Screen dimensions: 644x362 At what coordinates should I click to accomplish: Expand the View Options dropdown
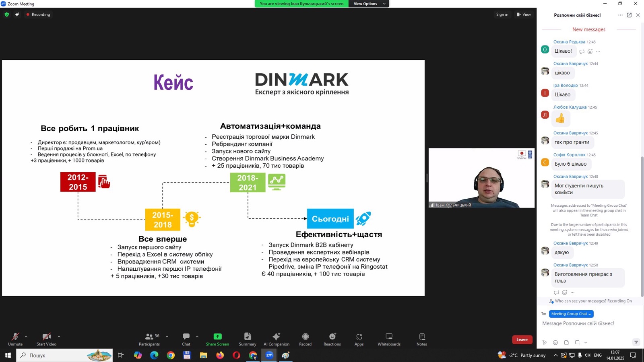click(x=369, y=4)
